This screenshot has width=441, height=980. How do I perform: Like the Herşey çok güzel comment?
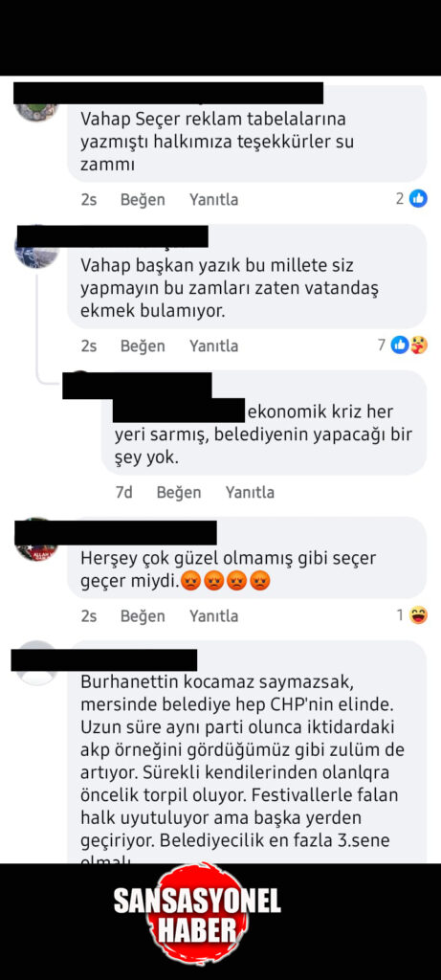143,616
